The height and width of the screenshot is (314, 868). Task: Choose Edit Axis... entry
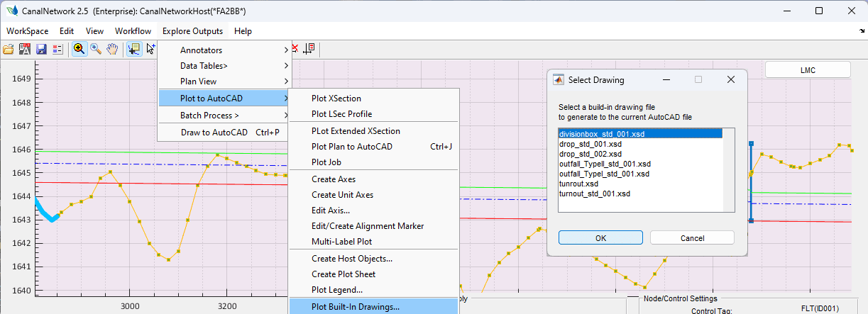click(374, 211)
